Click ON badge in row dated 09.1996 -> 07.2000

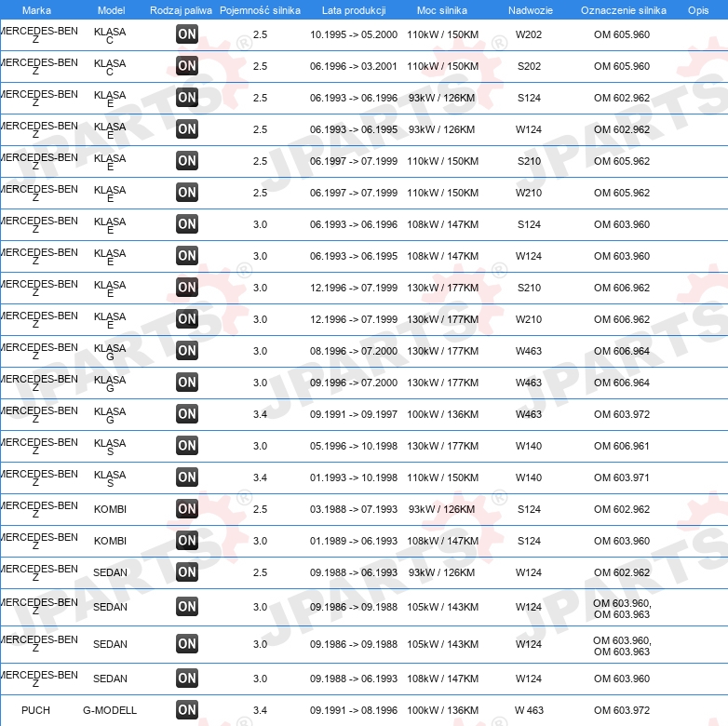pyautogui.click(x=187, y=383)
